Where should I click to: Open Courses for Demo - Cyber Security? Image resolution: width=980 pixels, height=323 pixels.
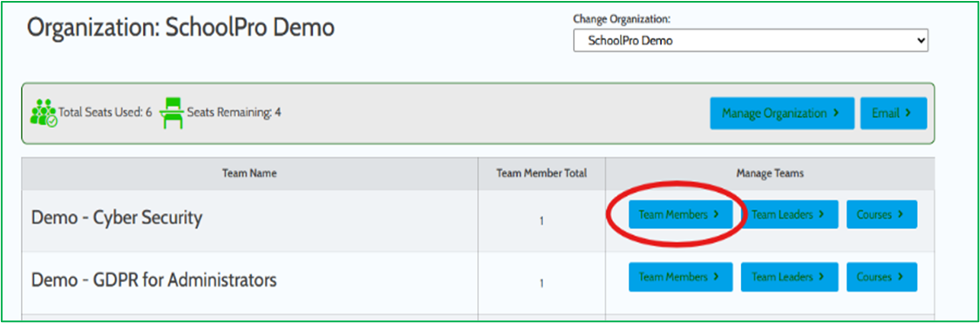[881, 214]
